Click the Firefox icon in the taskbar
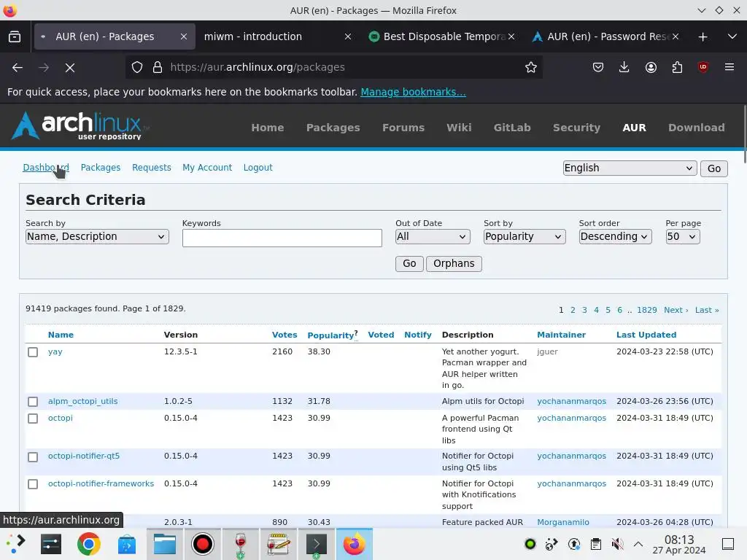Image resolution: width=747 pixels, height=560 pixels. (x=355, y=544)
